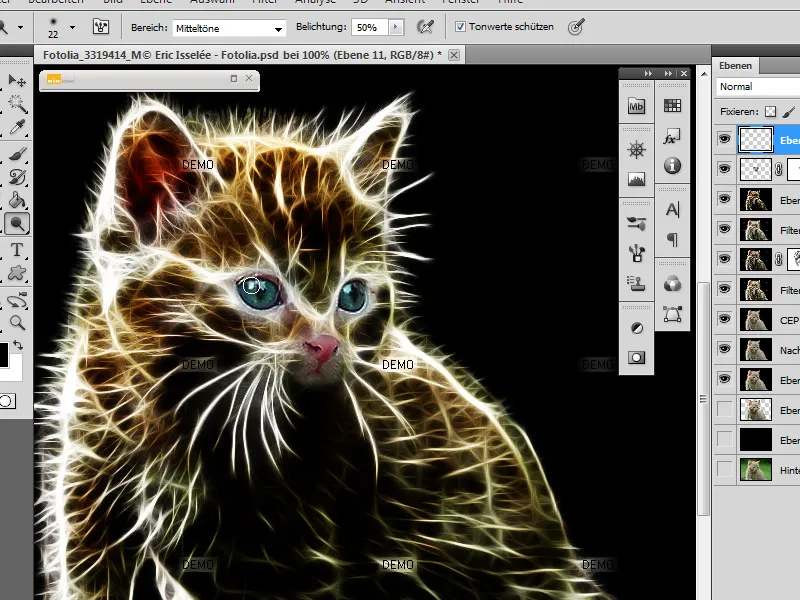Toggle lock image pixels brush icon

[789, 112]
